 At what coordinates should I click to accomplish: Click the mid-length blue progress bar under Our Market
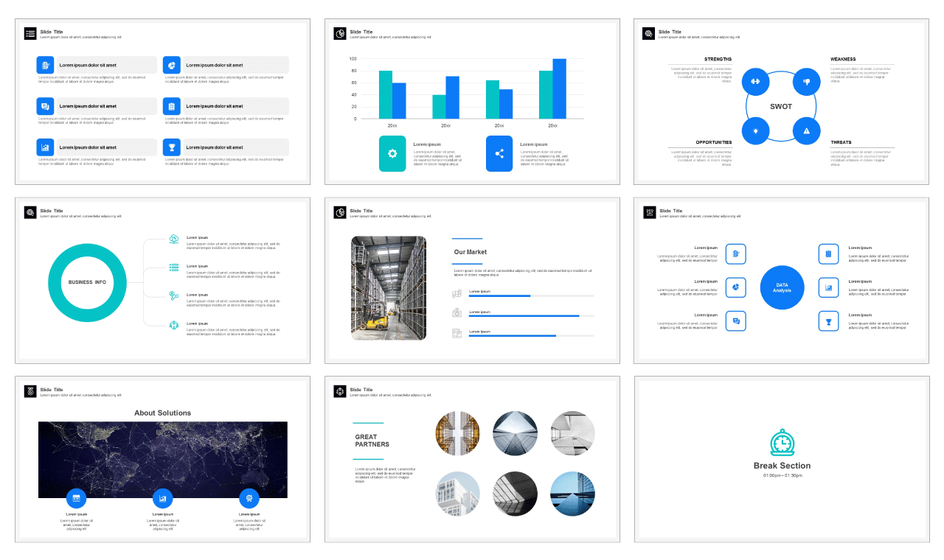tap(513, 335)
